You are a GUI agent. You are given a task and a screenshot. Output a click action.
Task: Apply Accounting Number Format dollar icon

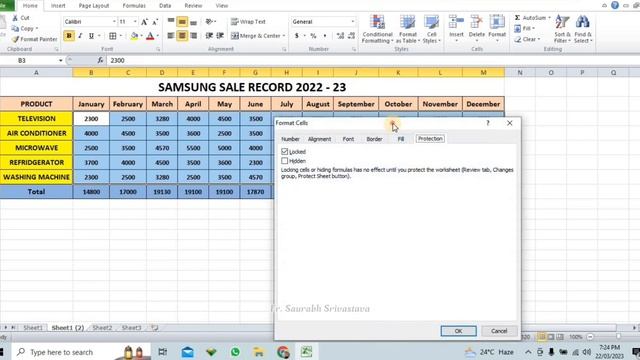297,36
